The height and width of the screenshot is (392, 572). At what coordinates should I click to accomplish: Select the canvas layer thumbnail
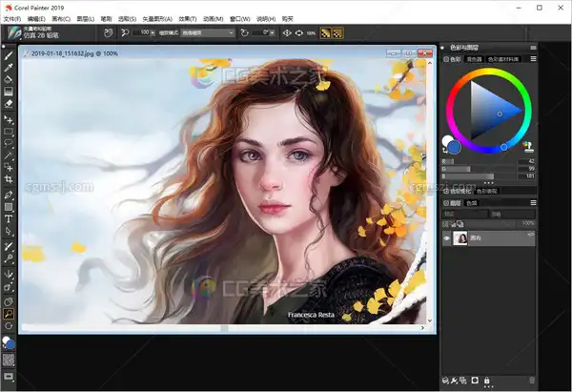[462, 238]
